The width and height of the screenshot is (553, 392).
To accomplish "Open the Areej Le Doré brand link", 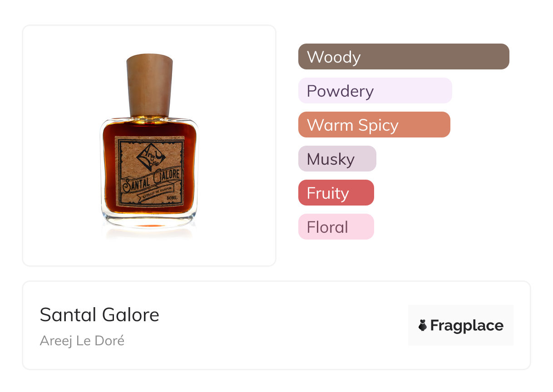I will tap(82, 340).
